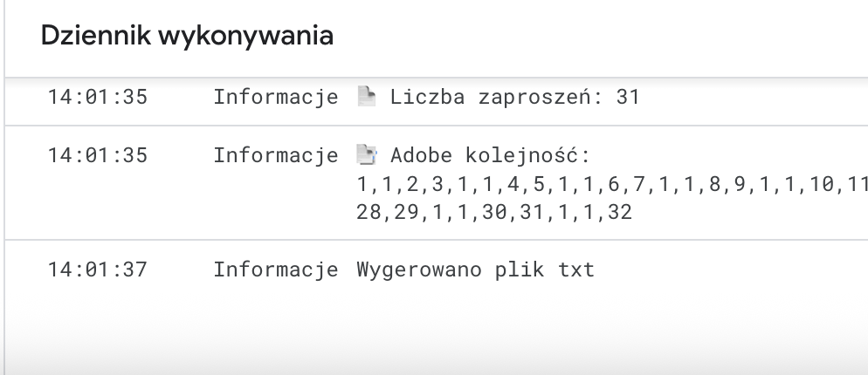
Task: Select Informacje label in Liczba zaproszeń row
Action: tap(276, 97)
